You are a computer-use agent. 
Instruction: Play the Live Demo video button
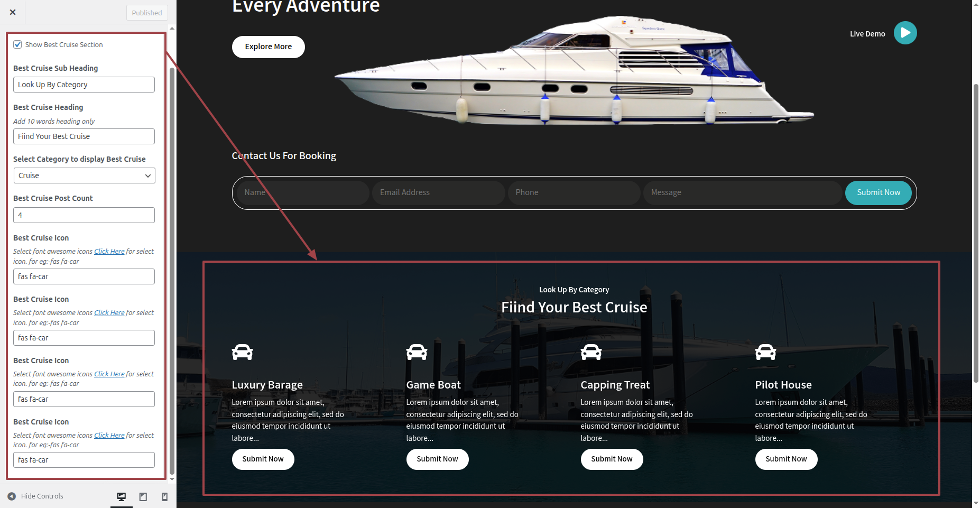point(905,33)
